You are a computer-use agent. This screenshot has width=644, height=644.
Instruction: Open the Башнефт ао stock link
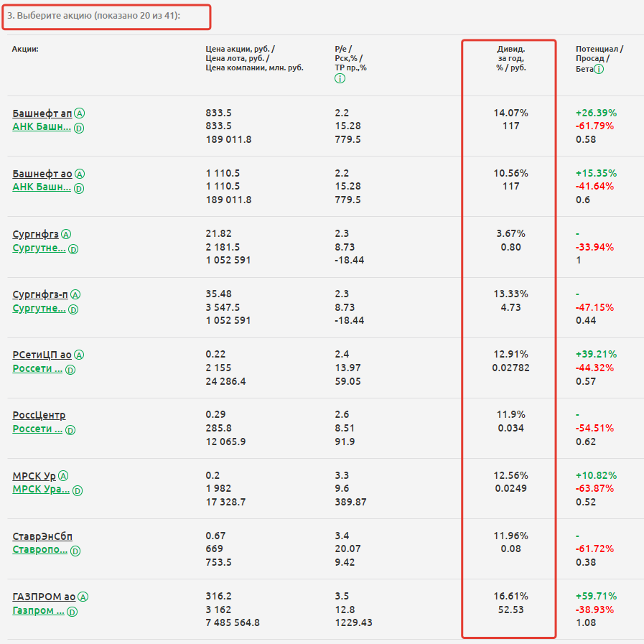[42, 174]
